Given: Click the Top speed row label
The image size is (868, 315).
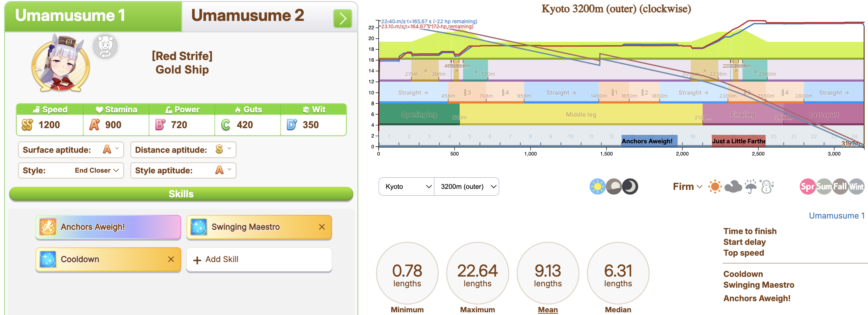Looking at the screenshot, I should pyautogui.click(x=743, y=253).
